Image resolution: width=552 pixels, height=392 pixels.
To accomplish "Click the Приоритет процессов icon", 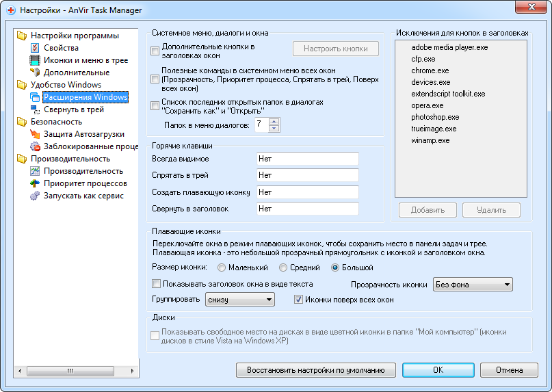I will 35,183.
